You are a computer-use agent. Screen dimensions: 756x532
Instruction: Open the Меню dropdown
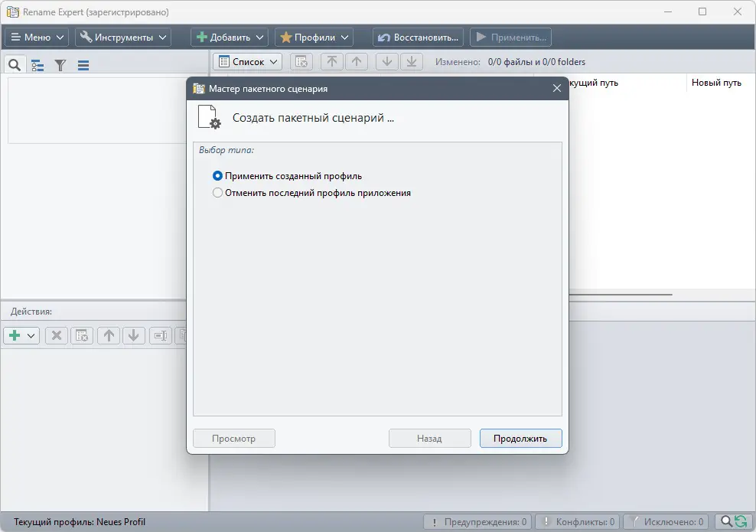click(x=37, y=38)
